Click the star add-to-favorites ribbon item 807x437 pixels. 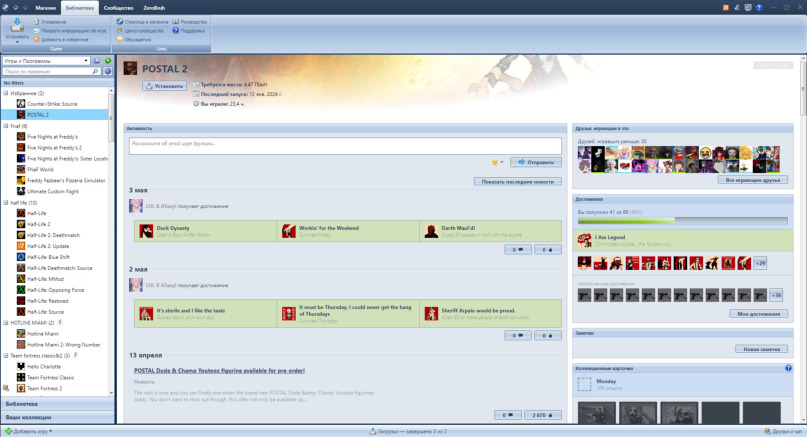coord(61,40)
